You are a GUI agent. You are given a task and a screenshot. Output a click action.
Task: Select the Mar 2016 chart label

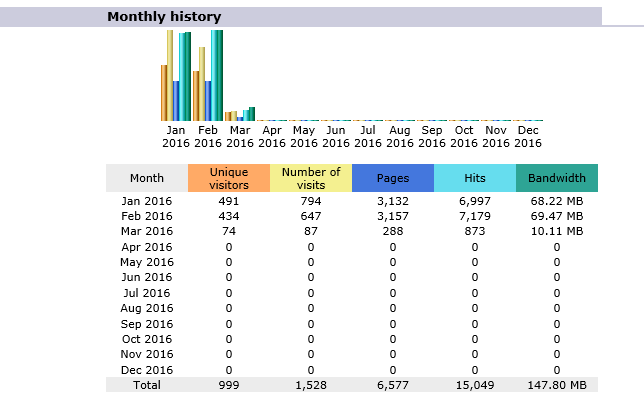pos(240,136)
